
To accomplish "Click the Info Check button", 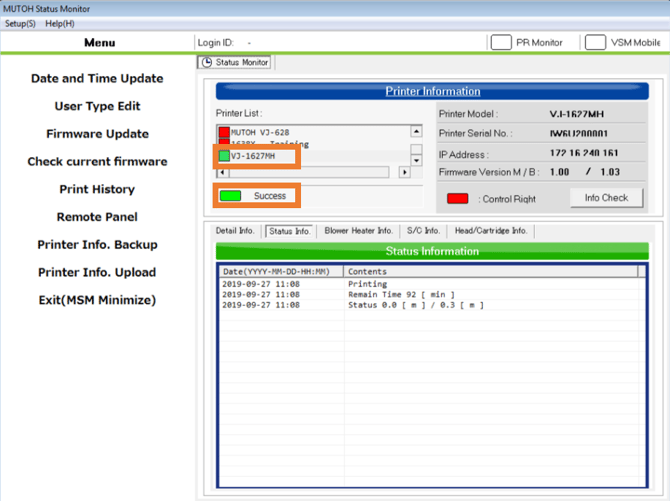I will tap(606, 198).
